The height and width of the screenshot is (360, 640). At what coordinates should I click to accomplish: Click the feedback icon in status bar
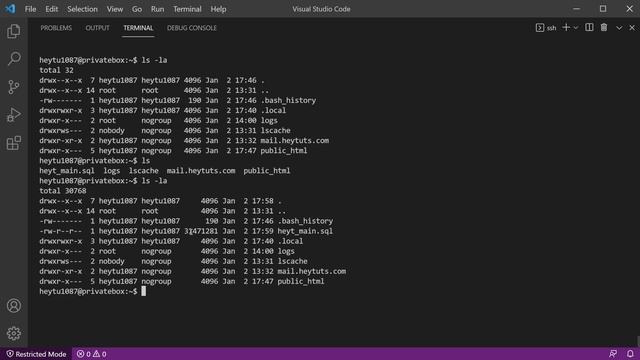[613, 354]
